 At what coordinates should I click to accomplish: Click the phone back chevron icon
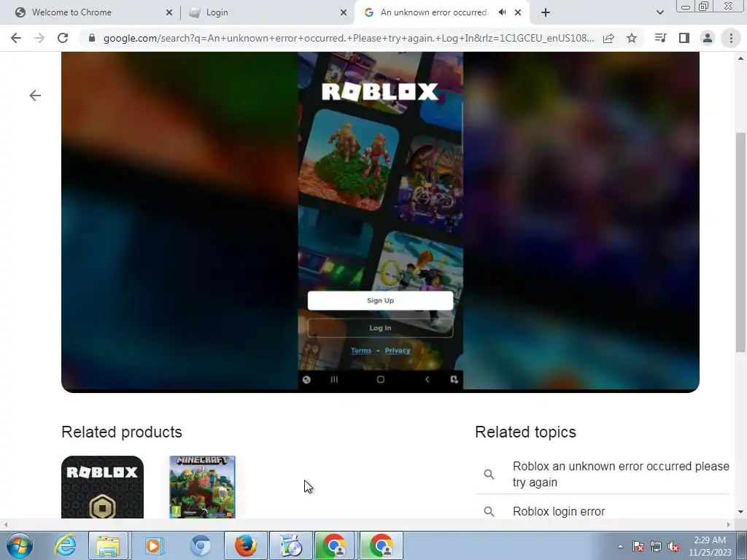point(427,379)
